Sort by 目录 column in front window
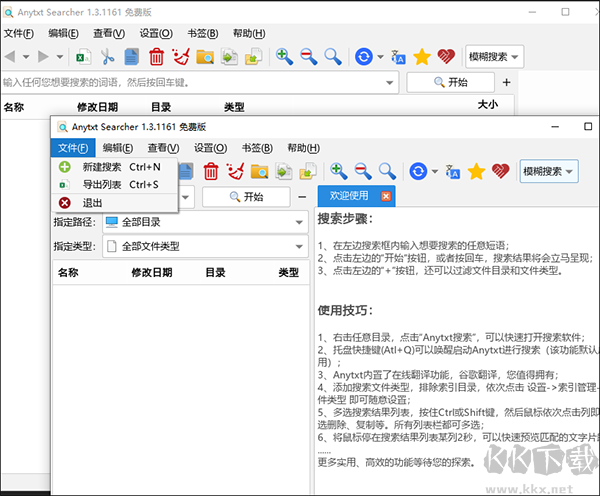The width and height of the screenshot is (600, 496). tap(215, 272)
